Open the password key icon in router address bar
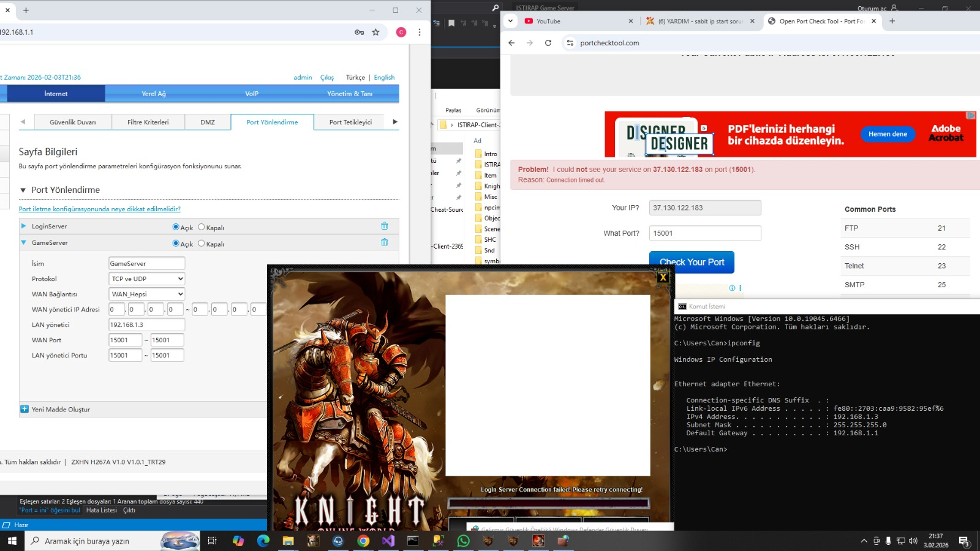The width and height of the screenshot is (980, 551). [x=360, y=32]
